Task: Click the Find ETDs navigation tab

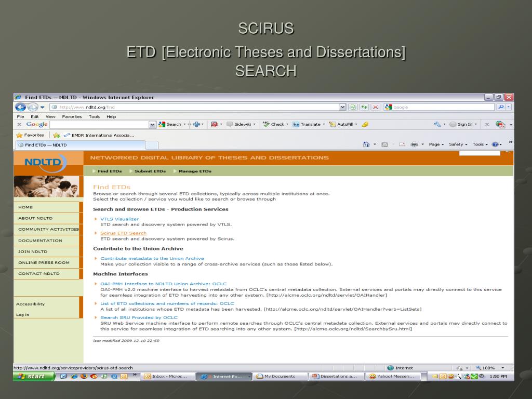Action: (x=110, y=171)
